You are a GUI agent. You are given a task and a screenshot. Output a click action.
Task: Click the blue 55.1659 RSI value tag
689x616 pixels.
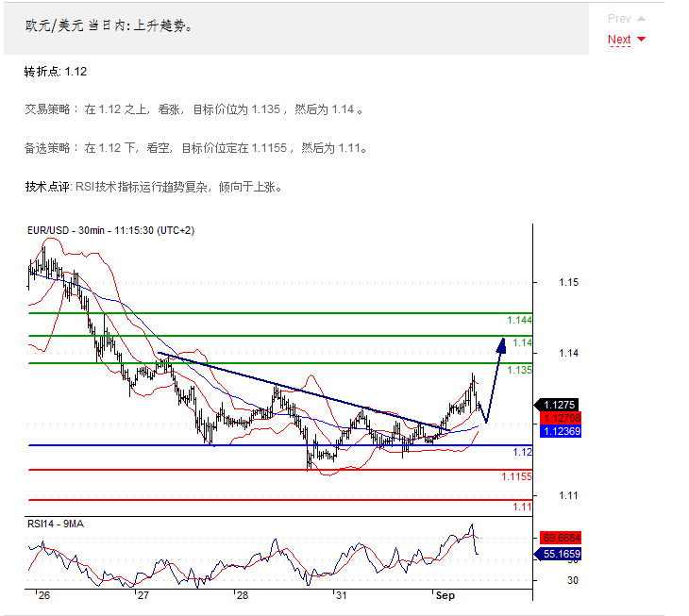[558, 554]
